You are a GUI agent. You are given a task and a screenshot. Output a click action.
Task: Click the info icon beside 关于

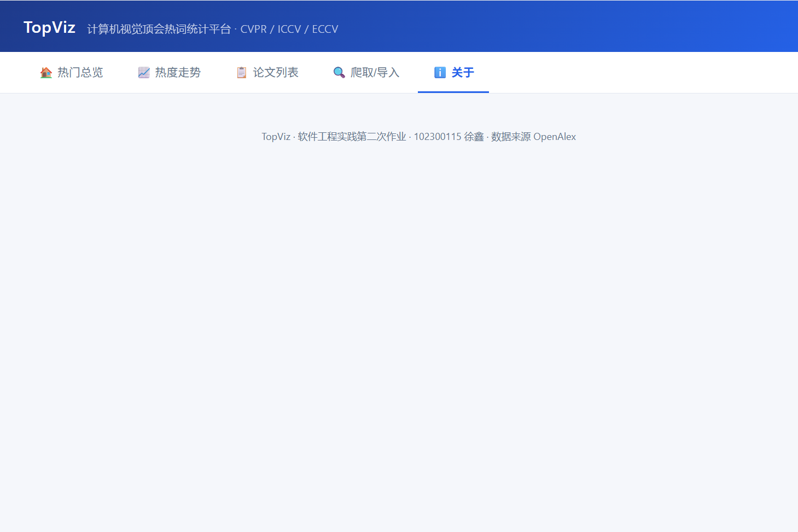[440, 73]
